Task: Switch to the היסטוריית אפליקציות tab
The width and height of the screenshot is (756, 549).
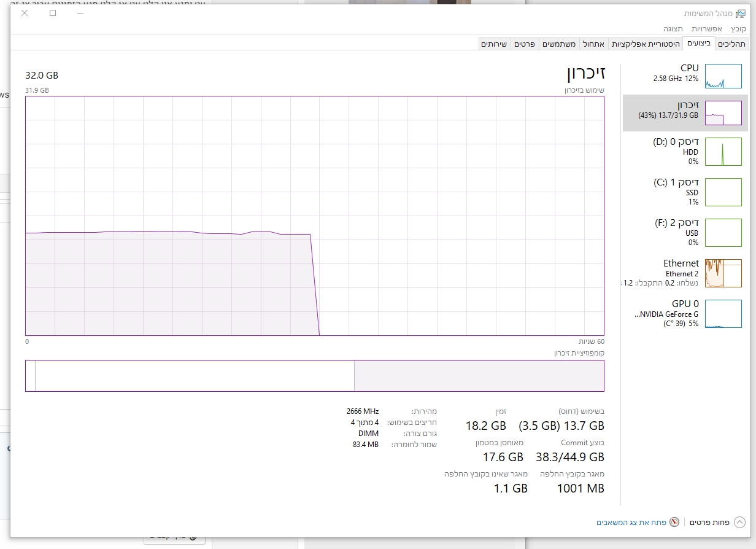Action: click(645, 44)
